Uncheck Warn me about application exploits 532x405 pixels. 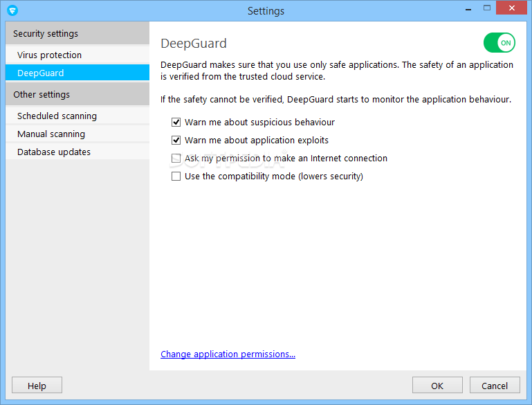click(176, 141)
